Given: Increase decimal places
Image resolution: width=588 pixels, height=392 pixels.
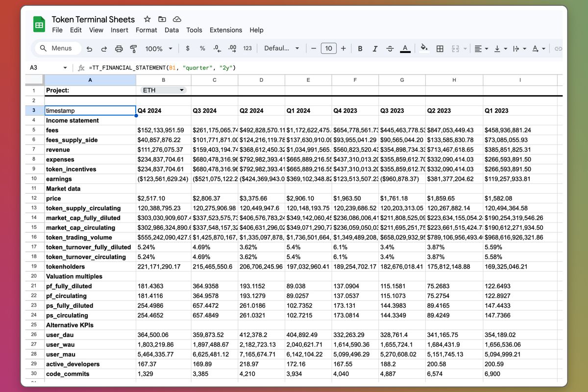Looking at the screenshot, I should pos(232,49).
